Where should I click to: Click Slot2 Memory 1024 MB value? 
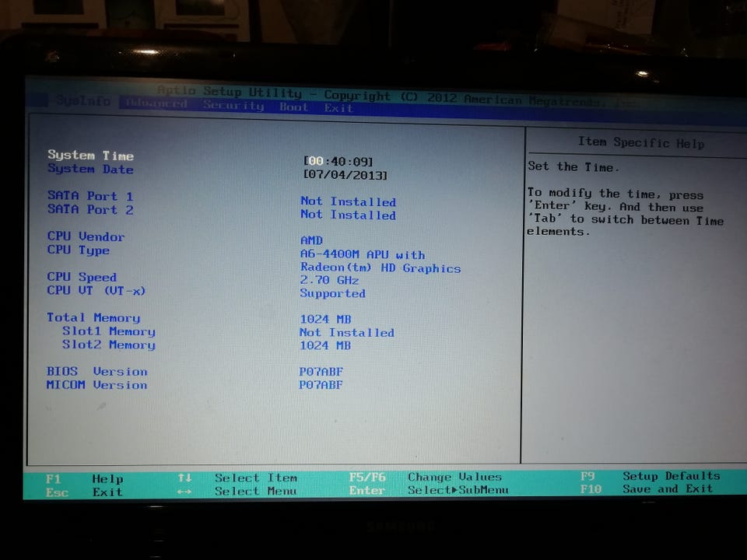click(325, 345)
